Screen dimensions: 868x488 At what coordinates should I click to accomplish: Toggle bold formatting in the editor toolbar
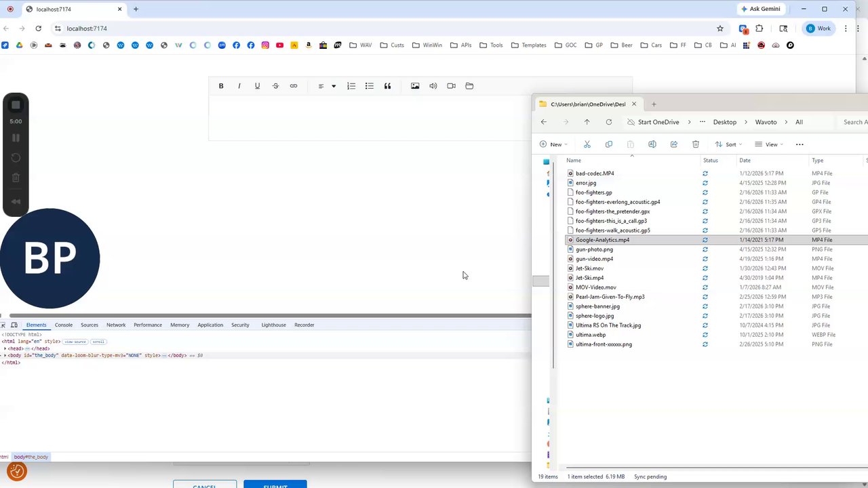click(x=221, y=86)
